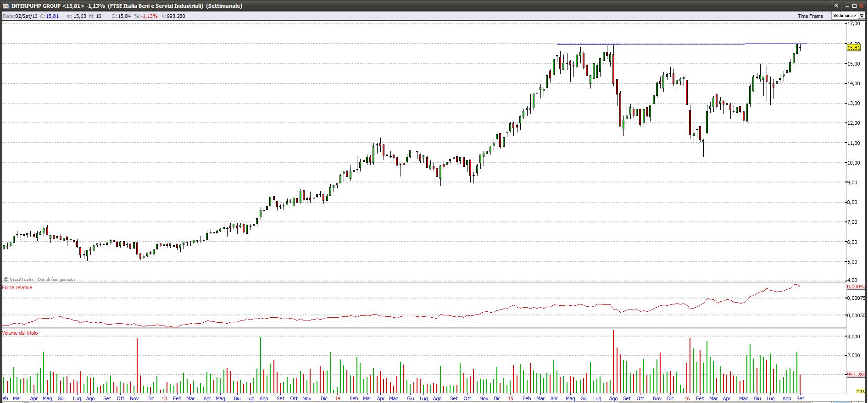This screenshot has height=403, width=868.
Task: Click the closing price C: 15,81 in the data bar
Action: click(50, 16)
